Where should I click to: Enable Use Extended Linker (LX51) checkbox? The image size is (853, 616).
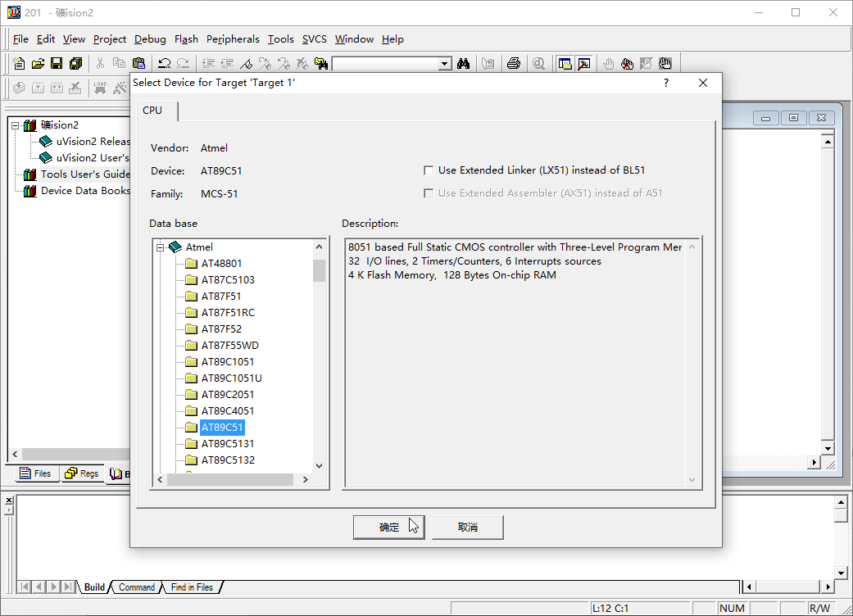point(429,170)
